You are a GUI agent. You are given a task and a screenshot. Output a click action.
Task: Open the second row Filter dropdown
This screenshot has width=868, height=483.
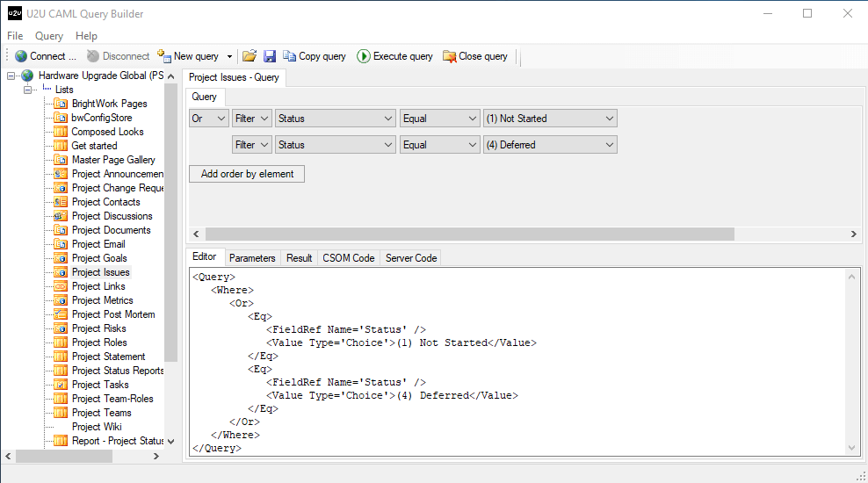(252, 145)
